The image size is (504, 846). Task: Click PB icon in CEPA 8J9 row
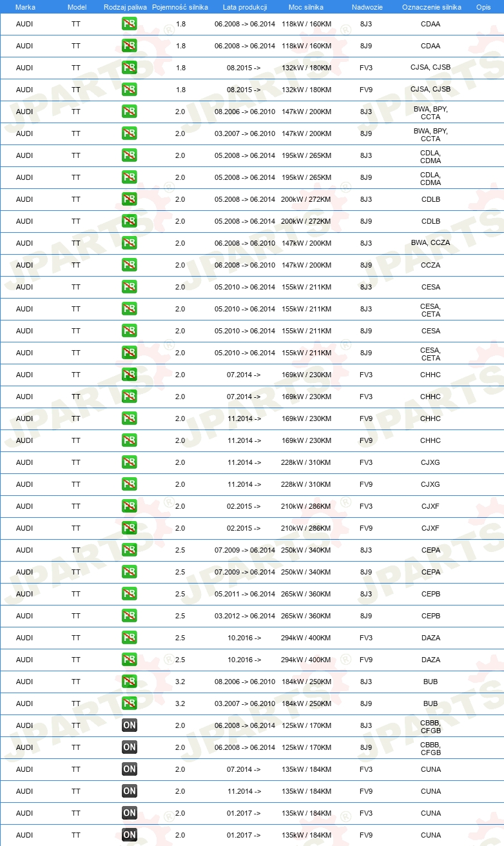click(x=129, y=572)
